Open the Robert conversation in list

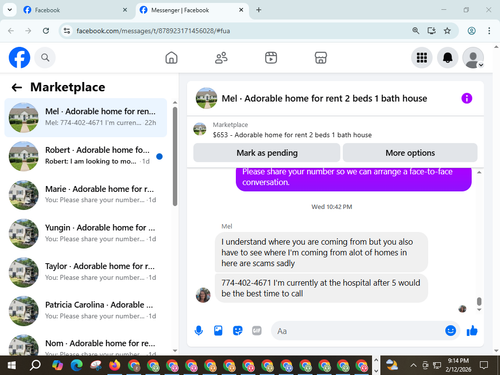point(86,156)
